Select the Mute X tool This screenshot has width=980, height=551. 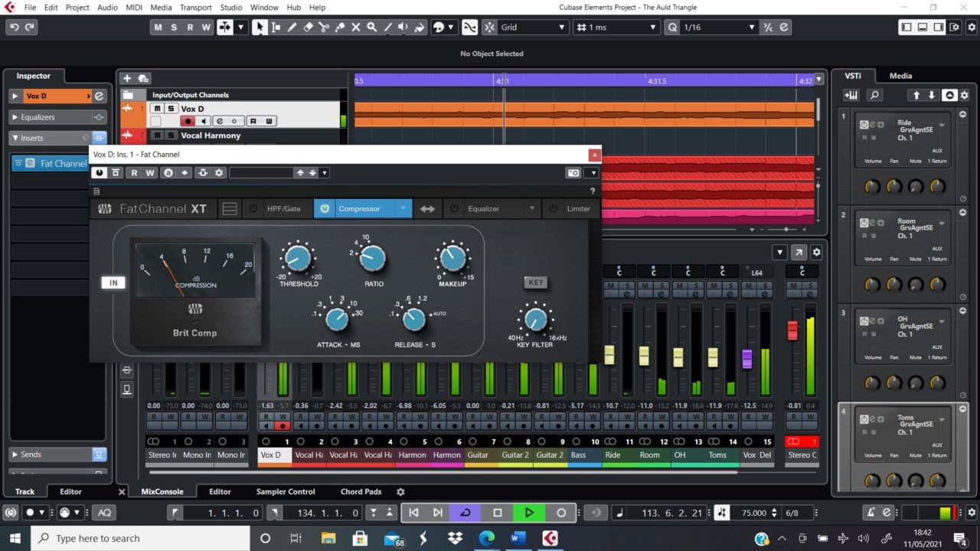(x=356, y=27)
